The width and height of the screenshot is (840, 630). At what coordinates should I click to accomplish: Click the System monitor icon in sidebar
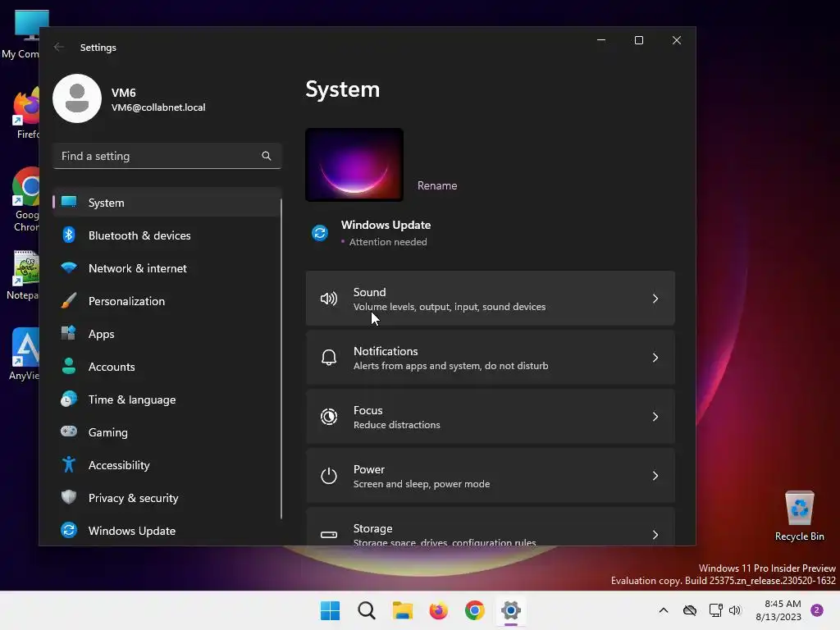click(x=69, y=202)
